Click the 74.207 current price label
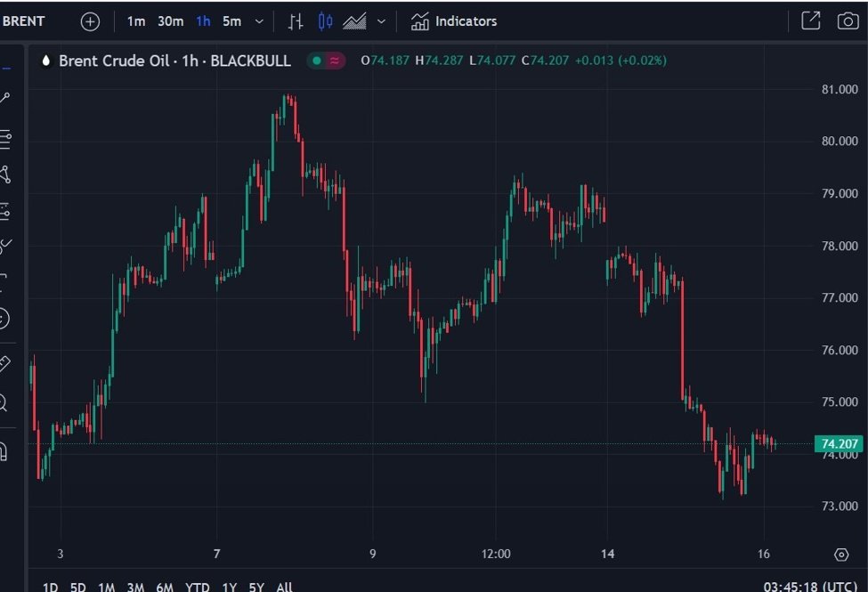The image size is (868, 592). coord(839,444)
